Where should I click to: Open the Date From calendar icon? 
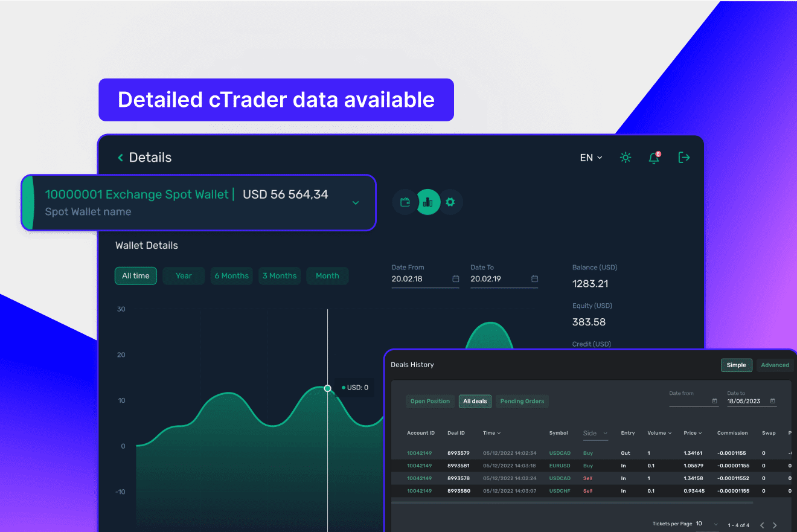point(456,279)
